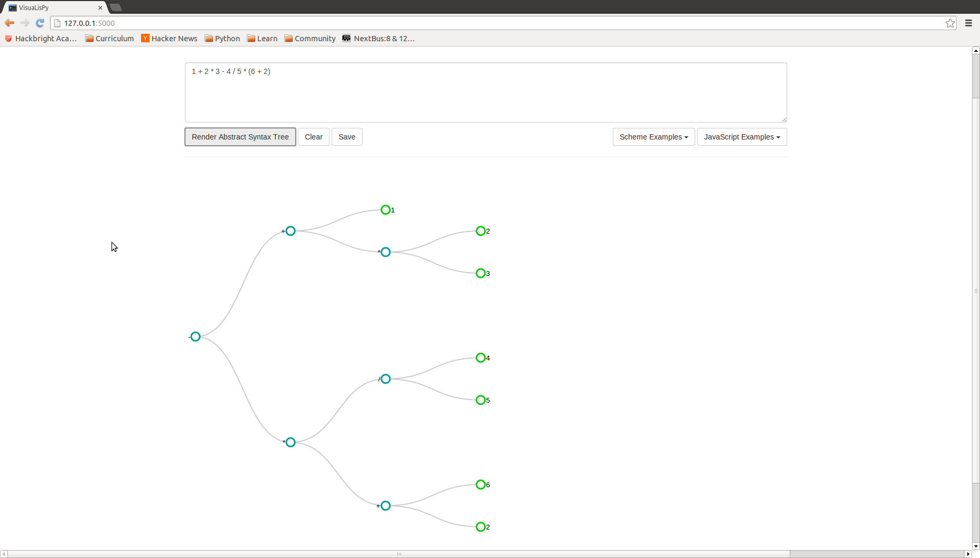980x558 pixels.
Task: Open Hackbright Academy bookmark
Action: (41, 39)
